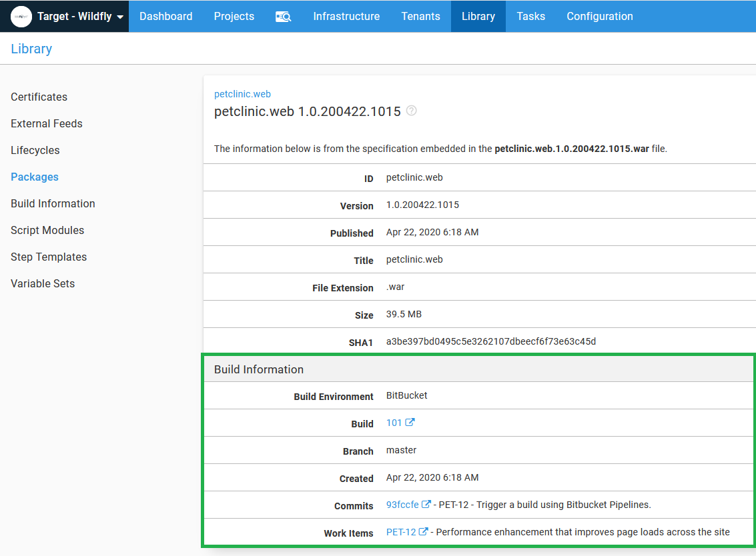756x556 pixels.
Task: Follow the 93fccfe commit link
Action: pyautogui.click(x=403, y=504)
